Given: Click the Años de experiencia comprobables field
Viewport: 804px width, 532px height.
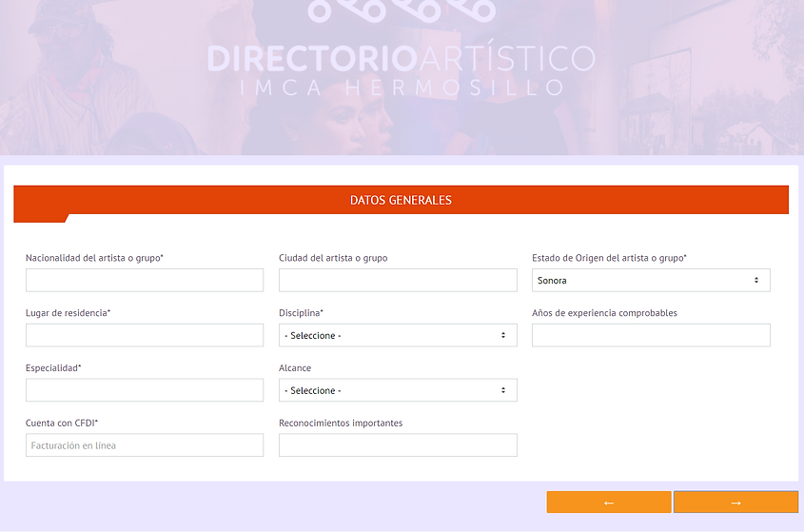Looking at the screenshot, I should (x=651, y=335).
